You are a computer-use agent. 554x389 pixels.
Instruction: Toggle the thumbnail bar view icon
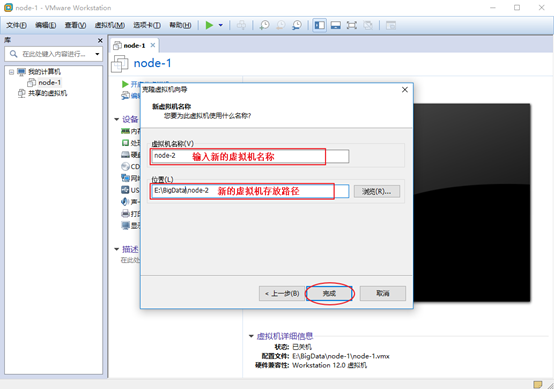point(336,25)
